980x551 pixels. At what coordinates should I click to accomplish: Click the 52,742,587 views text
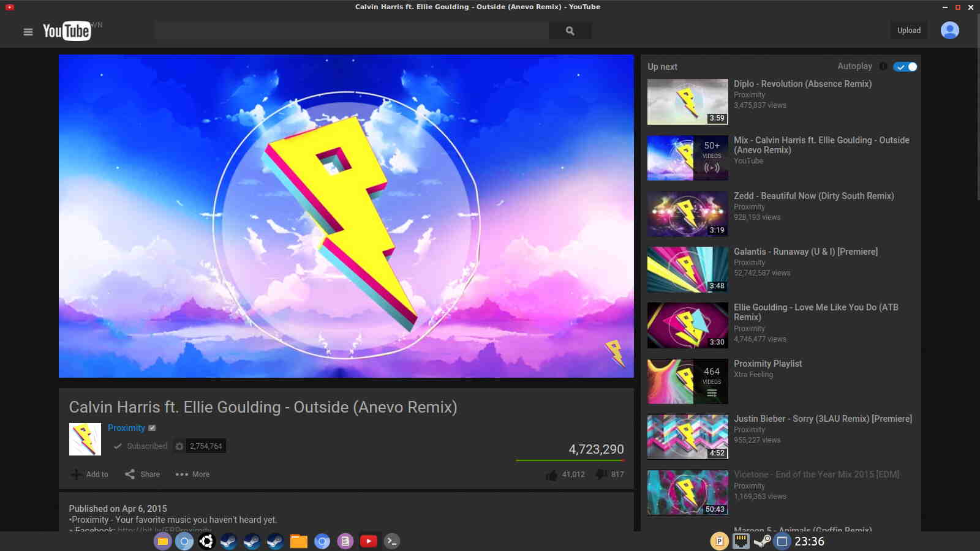(762, 273)
